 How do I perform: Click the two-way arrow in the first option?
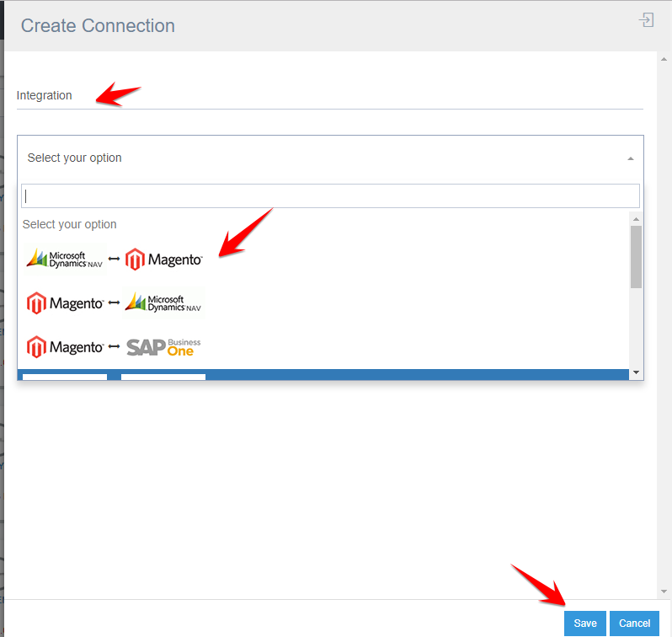[x=114, y=260]
